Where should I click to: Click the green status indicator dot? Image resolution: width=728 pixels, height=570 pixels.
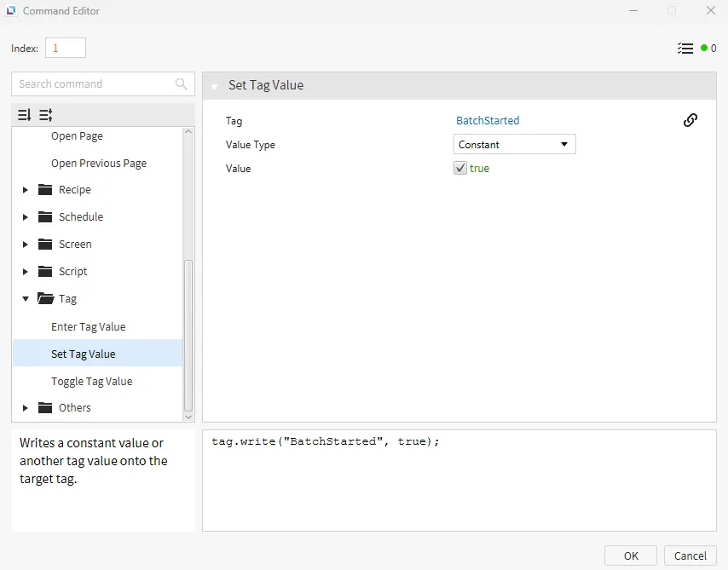point(704,49)
